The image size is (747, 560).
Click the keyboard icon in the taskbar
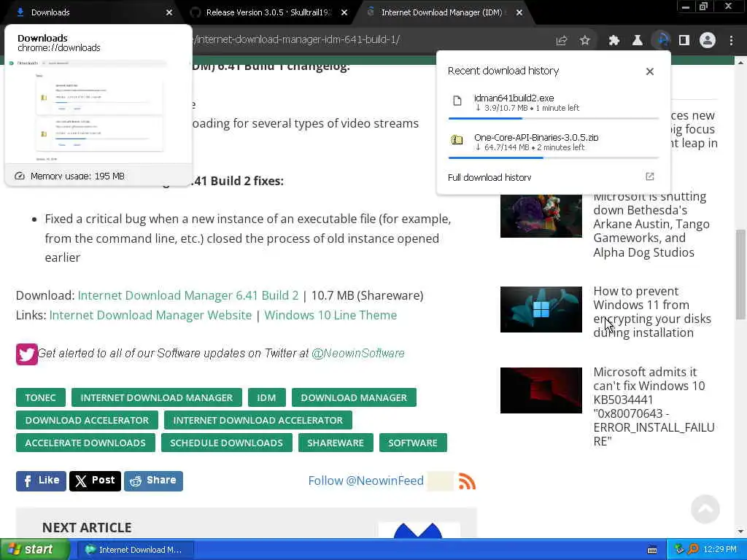pos(652,550)
